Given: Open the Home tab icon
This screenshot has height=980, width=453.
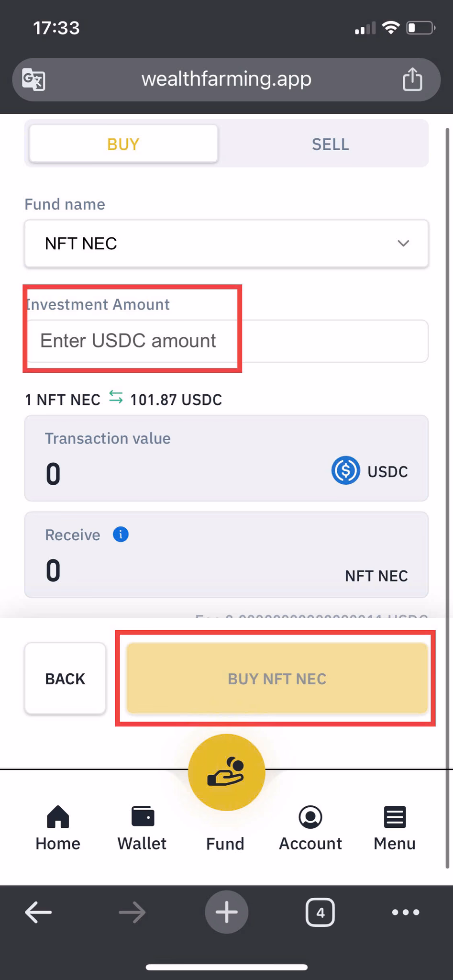Looking at the screenshot, I should (58, 817).
